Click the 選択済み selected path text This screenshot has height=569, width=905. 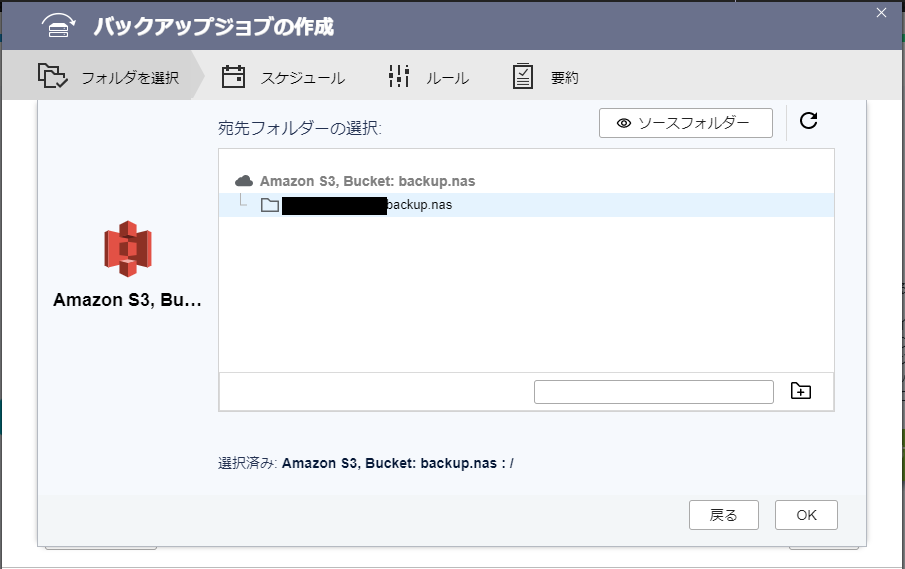point(365,463)
